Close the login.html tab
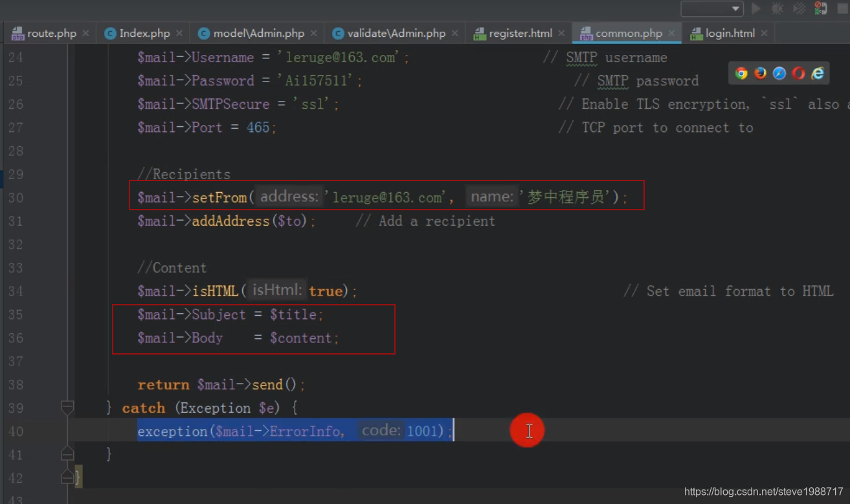 (x=765, y=33)
